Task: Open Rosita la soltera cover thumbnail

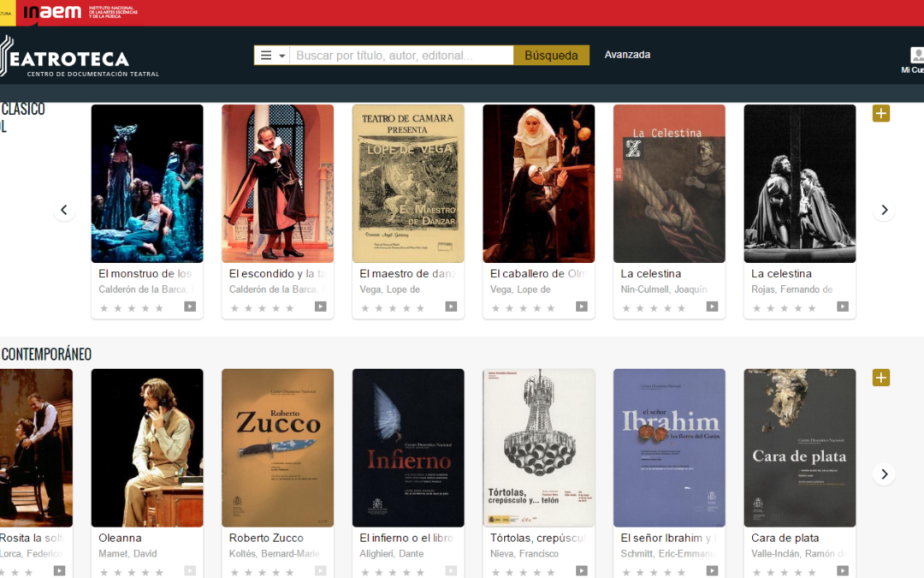Action: coord(36,448)
